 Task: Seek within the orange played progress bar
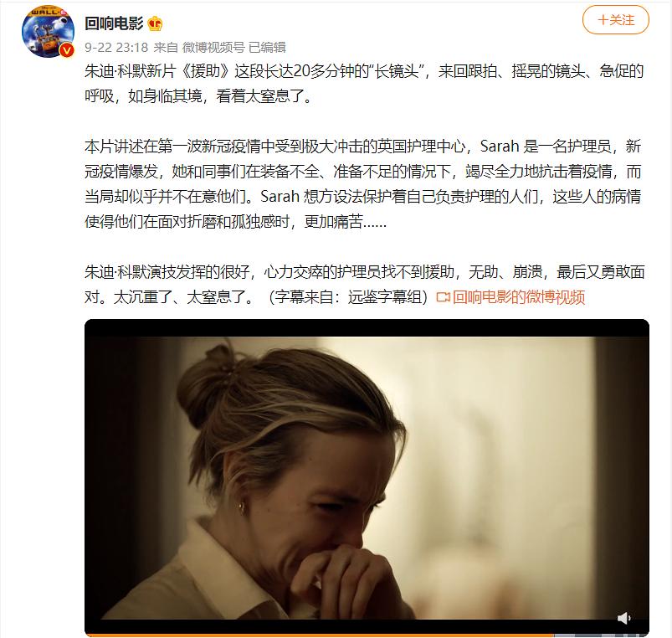[x=319, y=635]
